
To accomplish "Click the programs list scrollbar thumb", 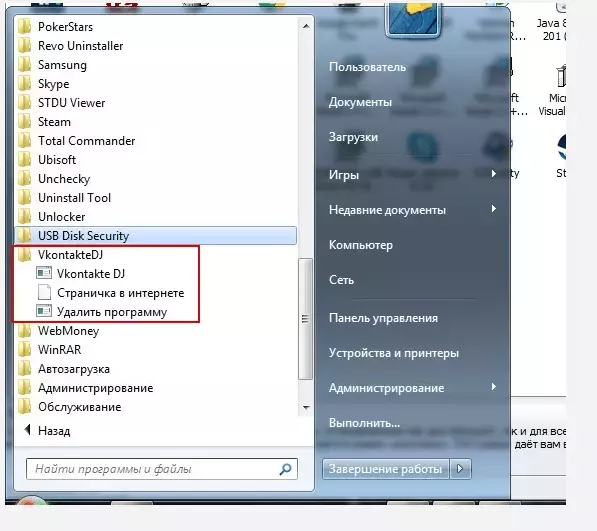I will [x=305, y=319].
